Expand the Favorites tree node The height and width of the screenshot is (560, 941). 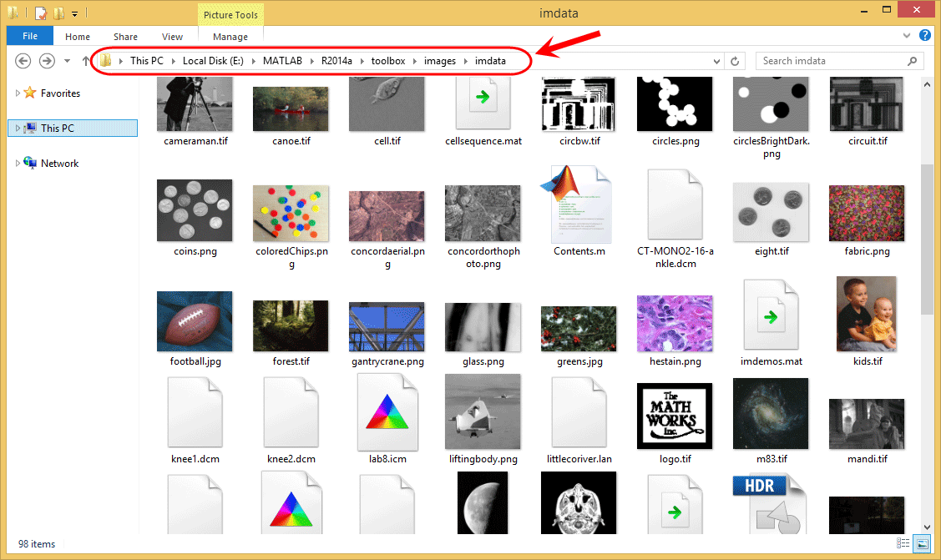point(18,93)
